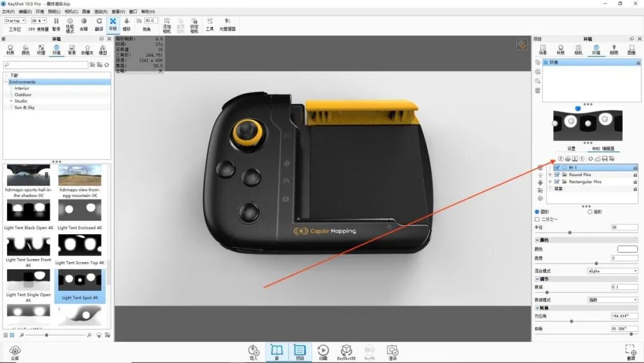Image resolution: width=644 pixels, height=363 pixels.
Task: Open the Alpha blend mode dropdown
Action: pos(611,271)
